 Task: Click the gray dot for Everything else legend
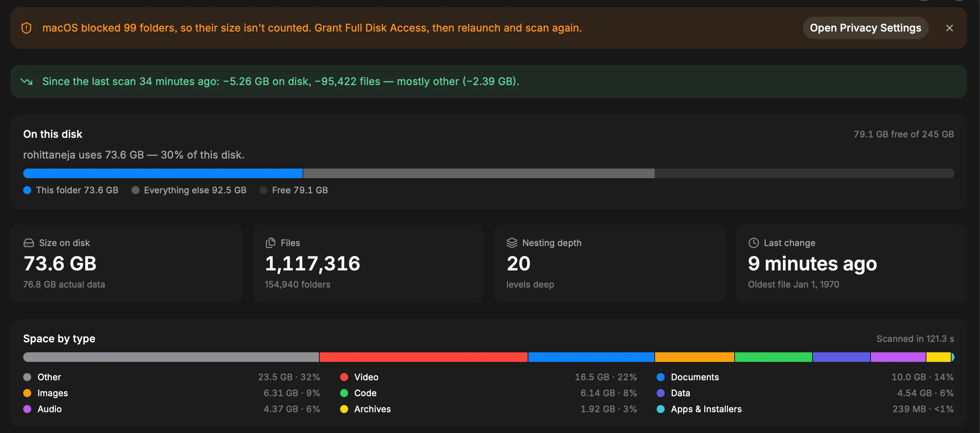click(x=135, y=190)
